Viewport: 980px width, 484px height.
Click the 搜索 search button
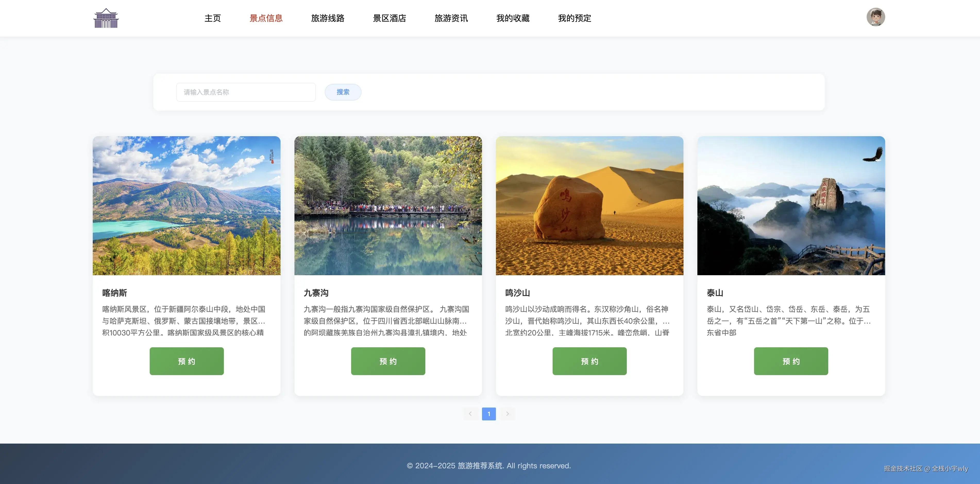(x=343, y=92)
